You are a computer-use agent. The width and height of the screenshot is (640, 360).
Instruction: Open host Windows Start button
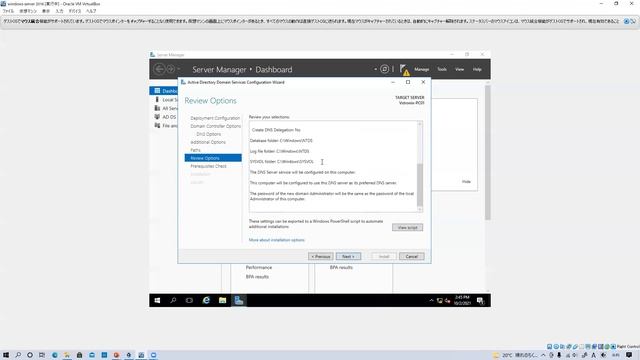(6, 355)
